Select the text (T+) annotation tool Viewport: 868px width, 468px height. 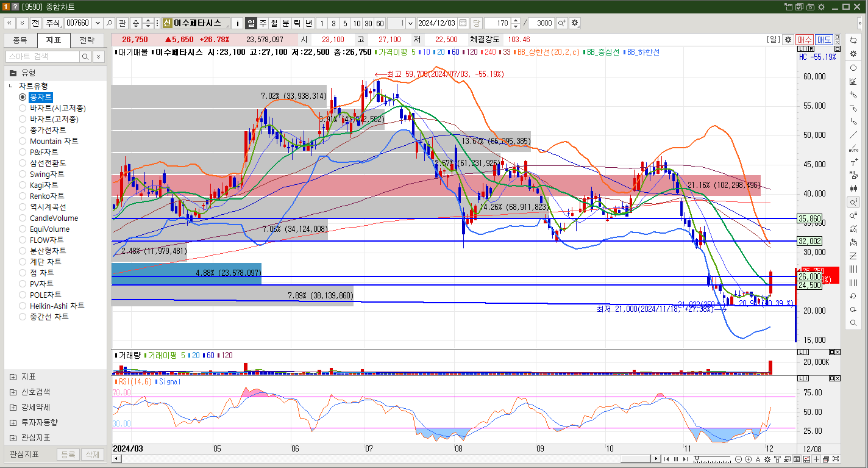[853, 162]
